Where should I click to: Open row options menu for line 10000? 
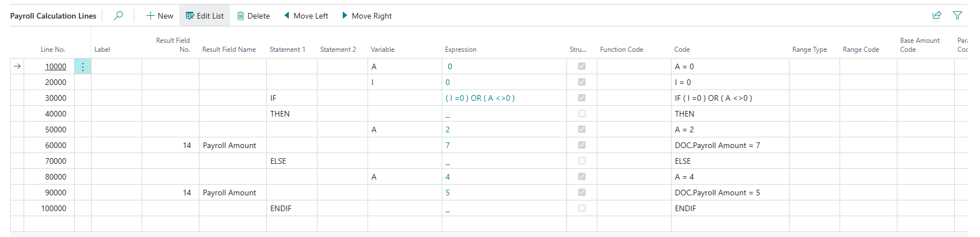(83, 66)
